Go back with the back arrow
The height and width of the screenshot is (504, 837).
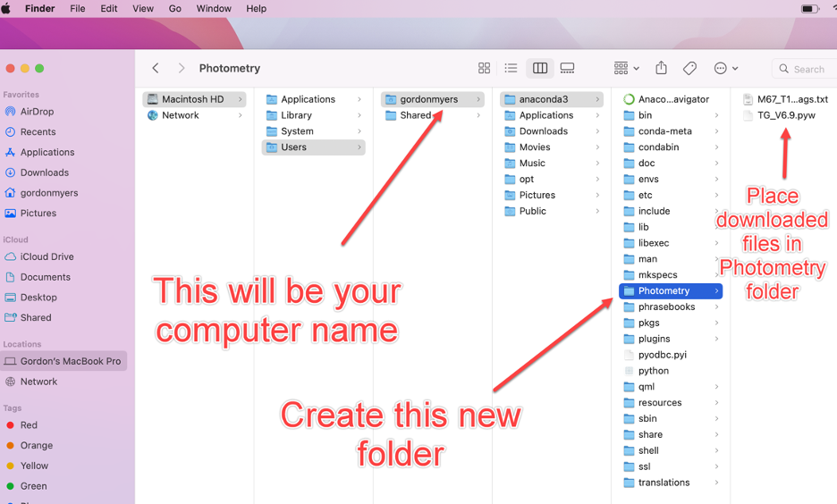[x=156, y=69]
